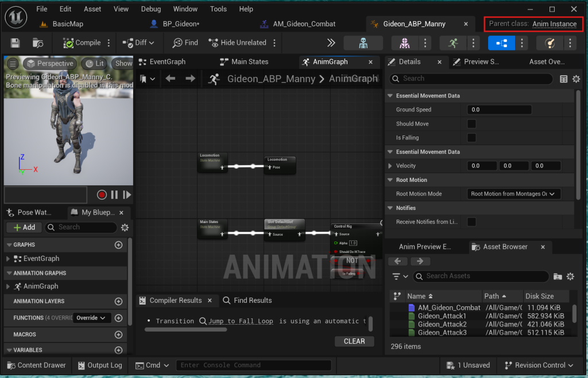Open the Debug menu
Viewport: 588px width, 378px height.
point(151,9)
